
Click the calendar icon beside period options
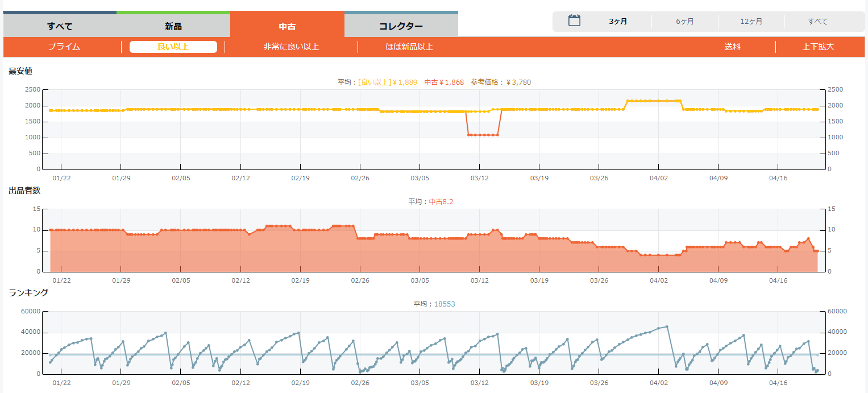tap(574, 21)
